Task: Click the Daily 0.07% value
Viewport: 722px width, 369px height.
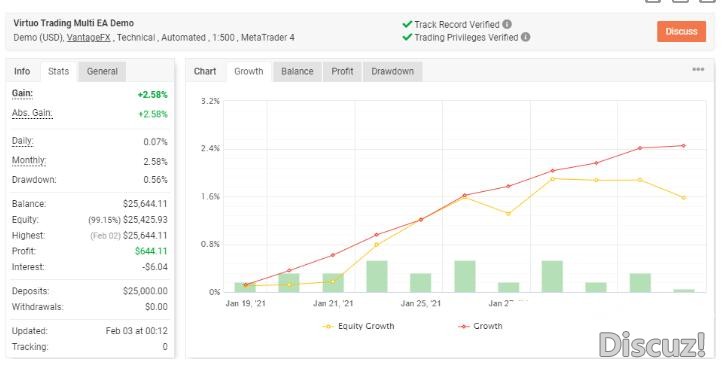Action: pyautogui.click(x=155, y=142)
